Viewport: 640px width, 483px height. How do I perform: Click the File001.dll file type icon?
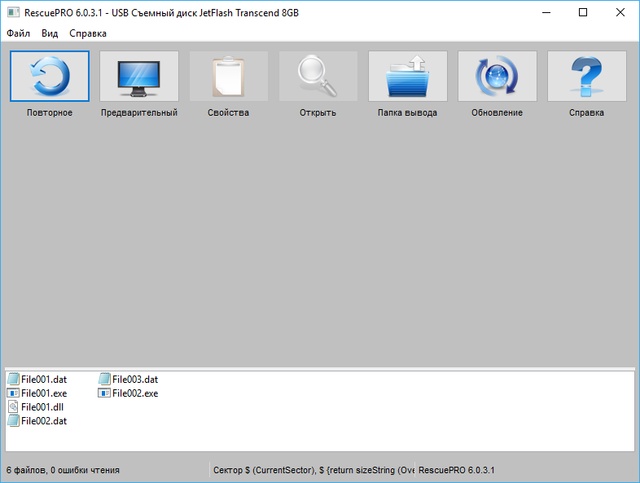coord(13,407)
